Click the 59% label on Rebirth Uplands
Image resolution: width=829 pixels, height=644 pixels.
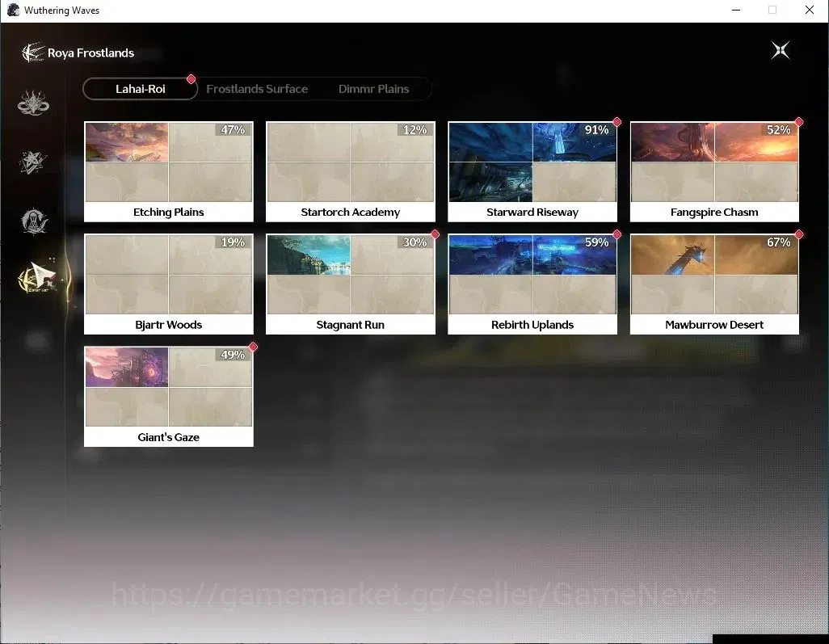tap(596, 242)
